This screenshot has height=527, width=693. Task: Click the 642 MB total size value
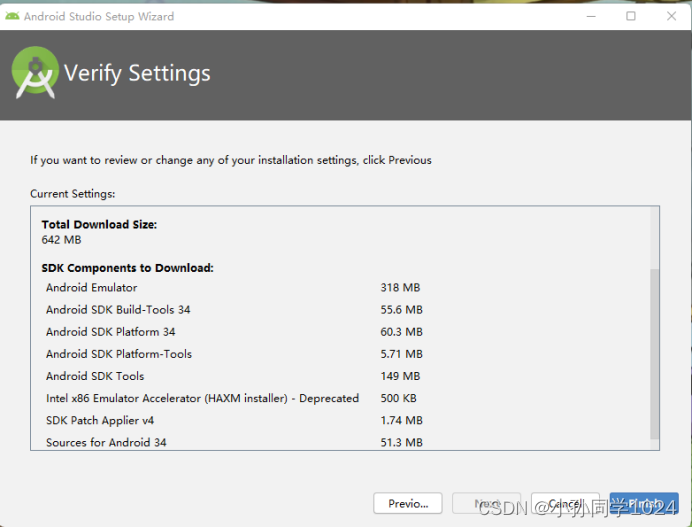pos(61,240)
